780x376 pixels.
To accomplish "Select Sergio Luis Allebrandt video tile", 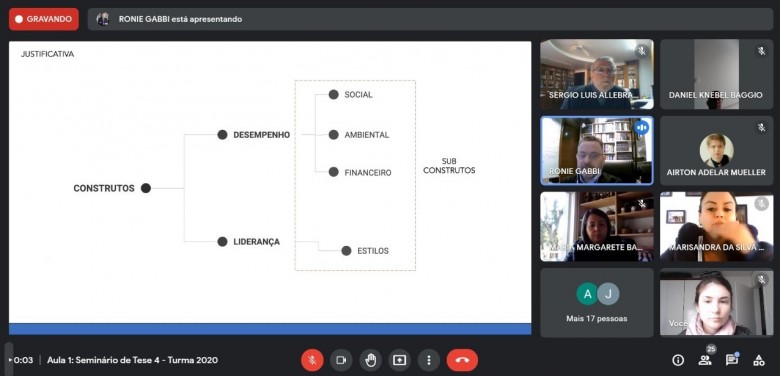I will point(597,74).
